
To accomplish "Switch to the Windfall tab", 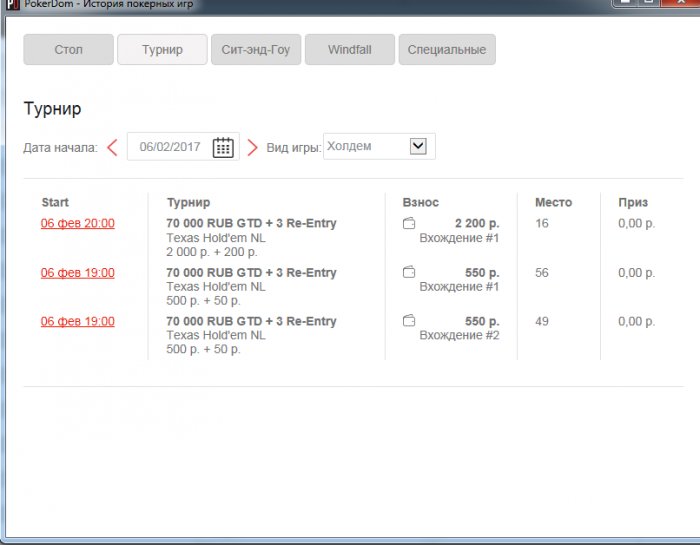I will pos(349,50).
